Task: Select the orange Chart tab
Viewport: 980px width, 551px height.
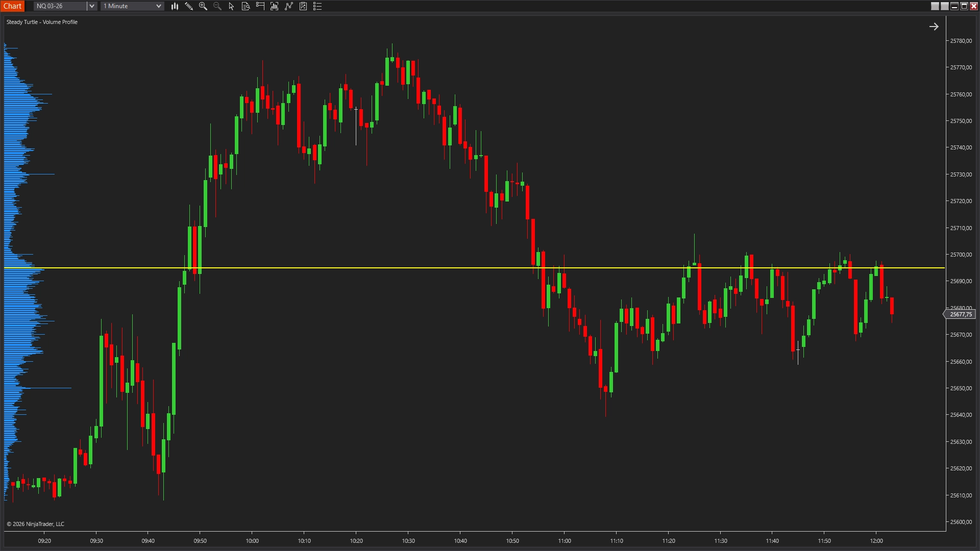Action: pyautogui.click(x=13, y=6)
